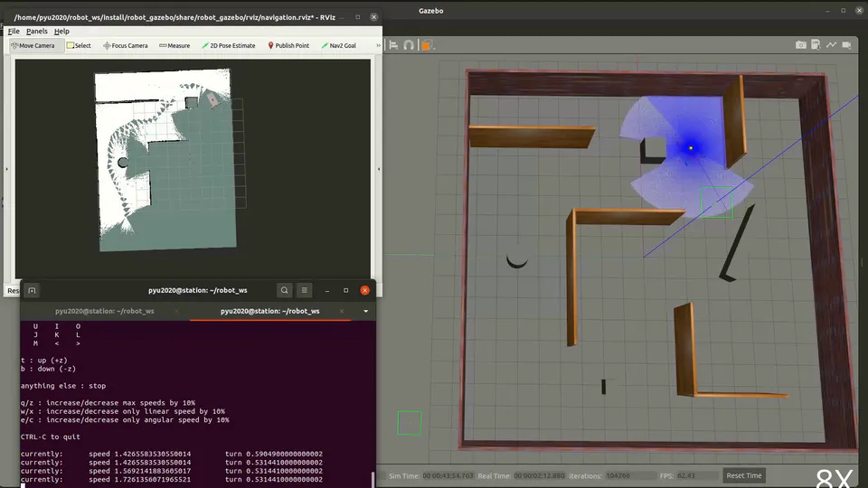868x488 pixels.
Task: Click the Gazebo window title
Action: pyautogui.click(x=430, y=11)
